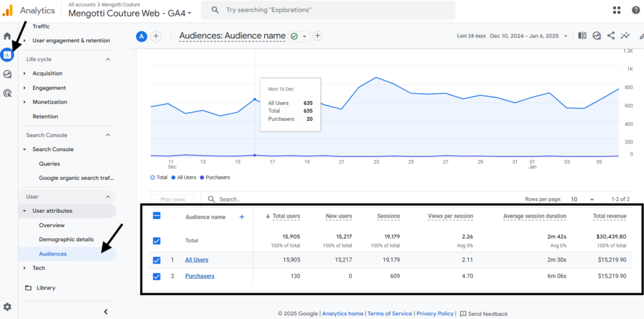Open the report status checkmark dropdown
This screenshot has height=319, width=644.
299,36
